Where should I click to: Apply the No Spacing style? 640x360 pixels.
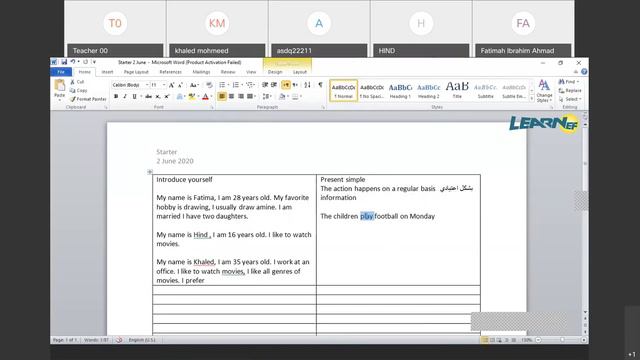[x=372, y=91]
